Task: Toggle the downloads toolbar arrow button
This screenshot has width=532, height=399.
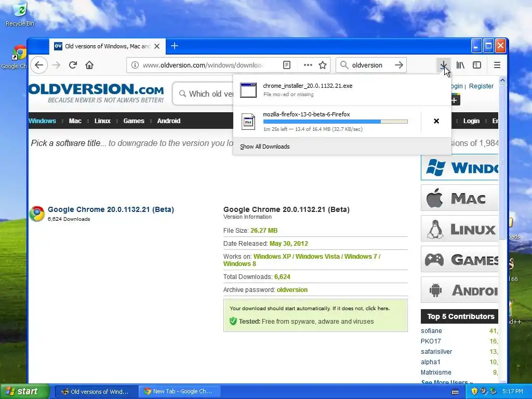Action: point(443,65)
